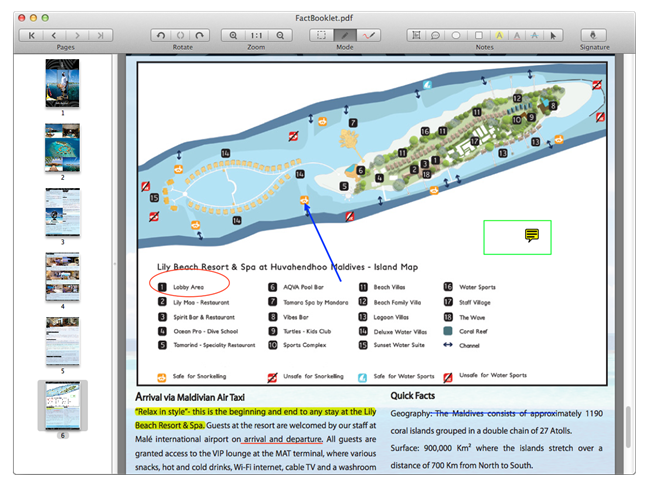Pick the oval shape note tool

[456, 36]
